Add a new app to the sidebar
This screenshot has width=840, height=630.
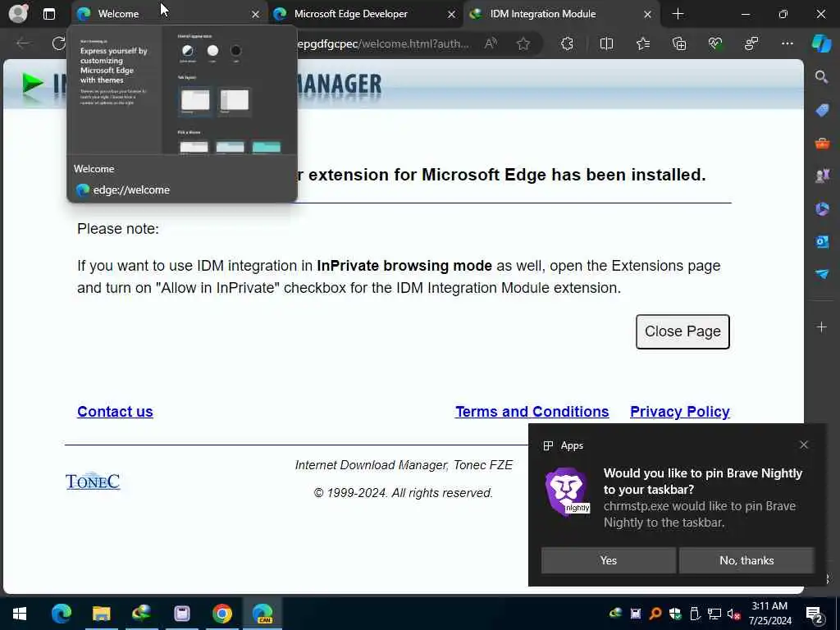click(x=821, y=326)
